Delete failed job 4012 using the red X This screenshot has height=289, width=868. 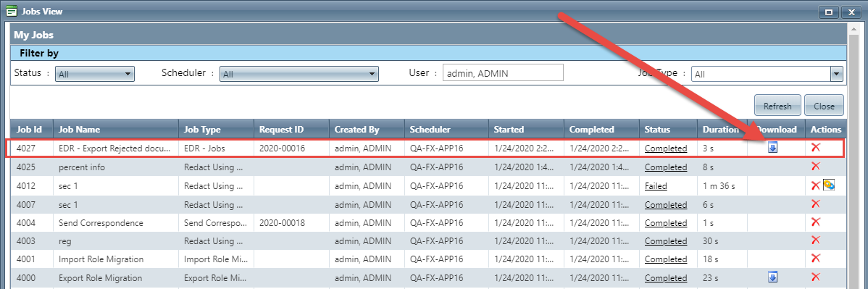coord(815,185)
